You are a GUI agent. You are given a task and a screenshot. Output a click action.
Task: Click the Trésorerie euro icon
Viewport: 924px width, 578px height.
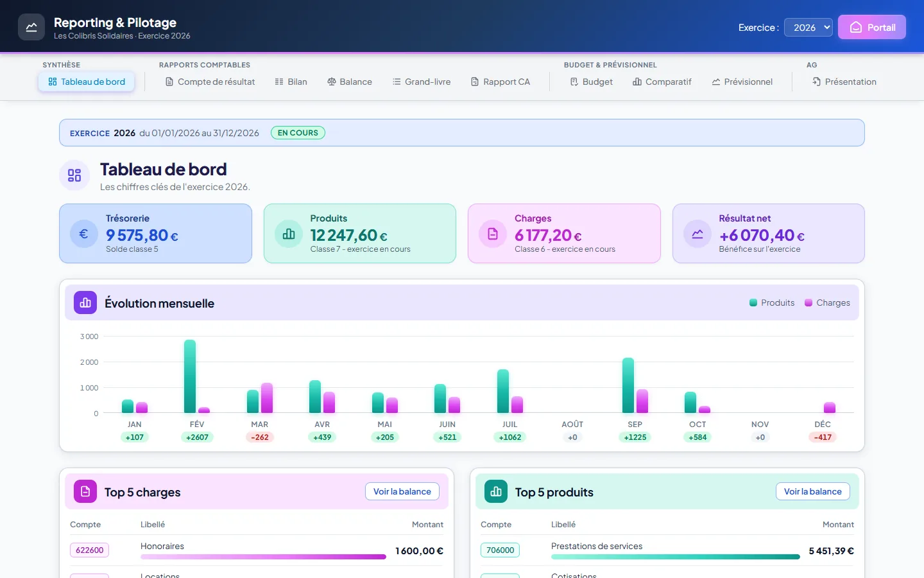point(83,234)
